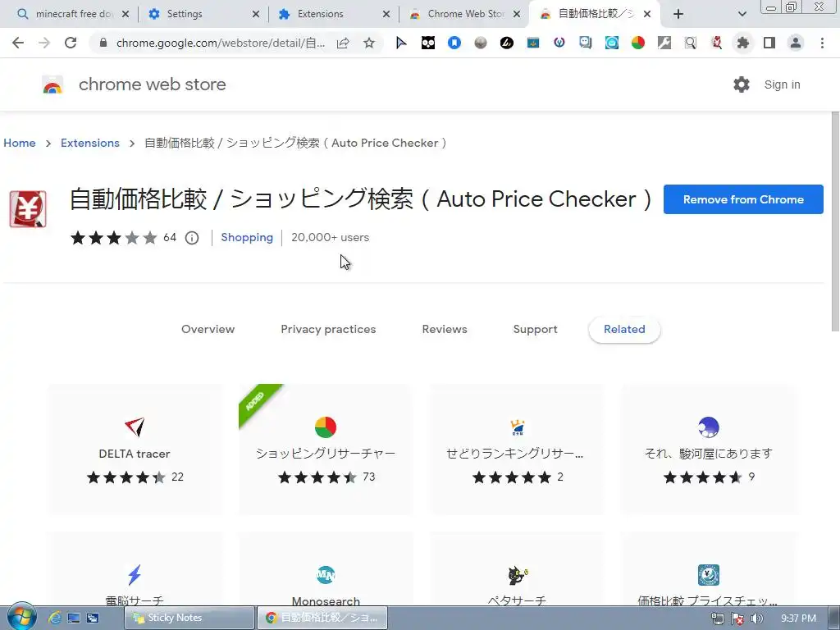This screenshot has width=840, height=630.
Task: Open the Support section tab
Action: click(535, 329)
